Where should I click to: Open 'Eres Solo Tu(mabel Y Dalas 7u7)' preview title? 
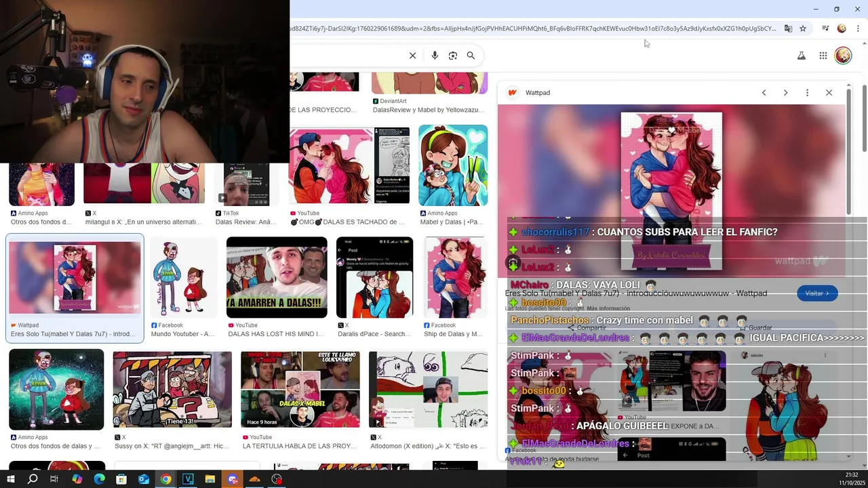(x=636, y=293)
